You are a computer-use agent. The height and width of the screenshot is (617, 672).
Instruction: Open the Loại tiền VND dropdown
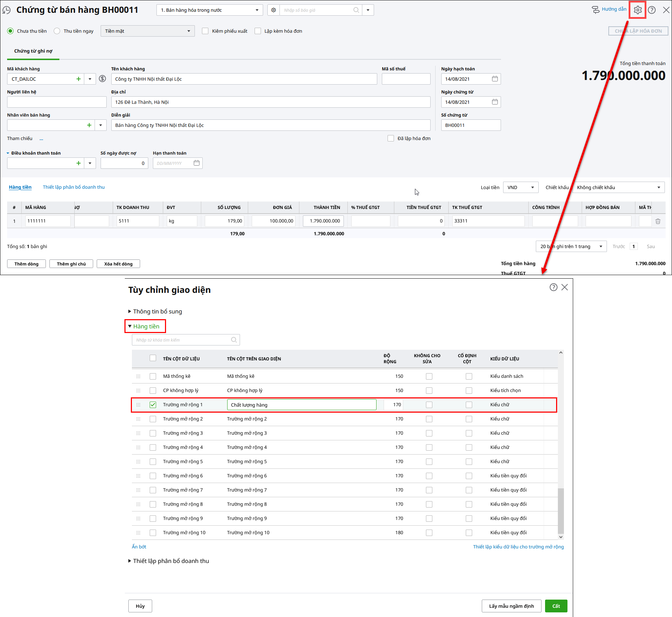pos(521,187)
